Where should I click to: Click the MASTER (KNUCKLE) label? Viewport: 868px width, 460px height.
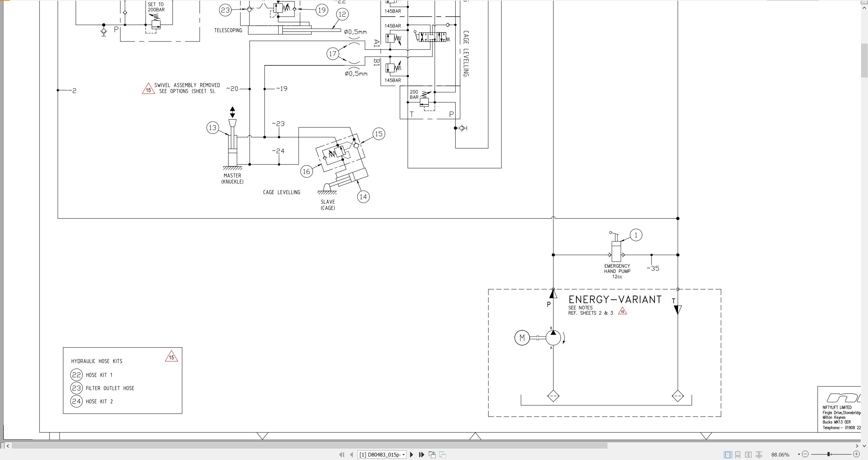coord(232,178)
